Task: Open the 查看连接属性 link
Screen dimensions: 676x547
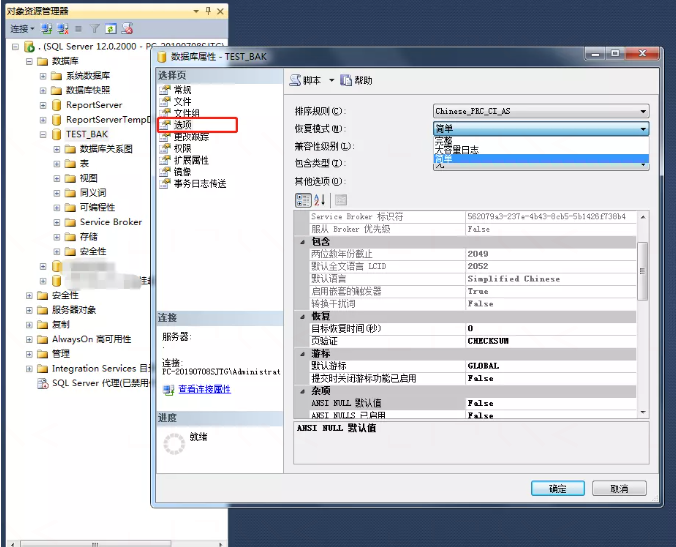Action: [x=204, y=389]
